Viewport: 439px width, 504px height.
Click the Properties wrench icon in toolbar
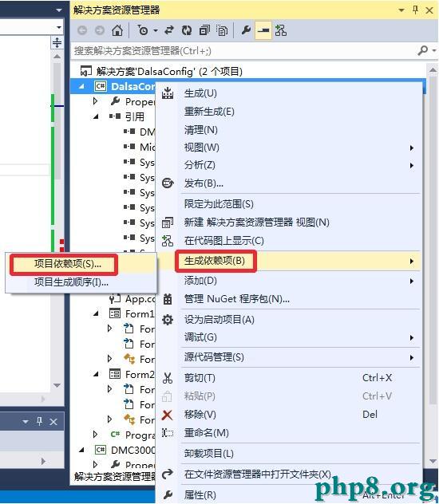246,30
